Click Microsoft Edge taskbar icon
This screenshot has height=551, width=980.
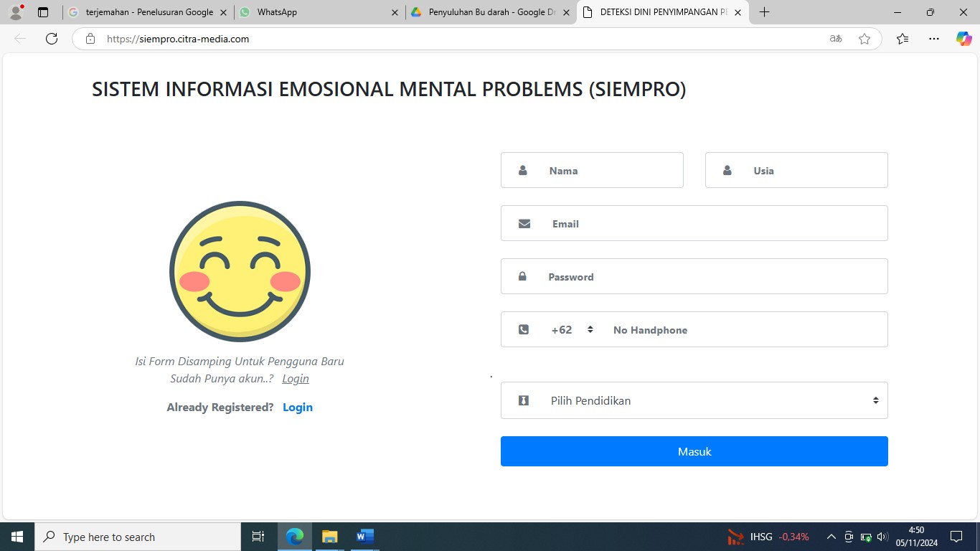pyautogui.click(x=294, y=537)
